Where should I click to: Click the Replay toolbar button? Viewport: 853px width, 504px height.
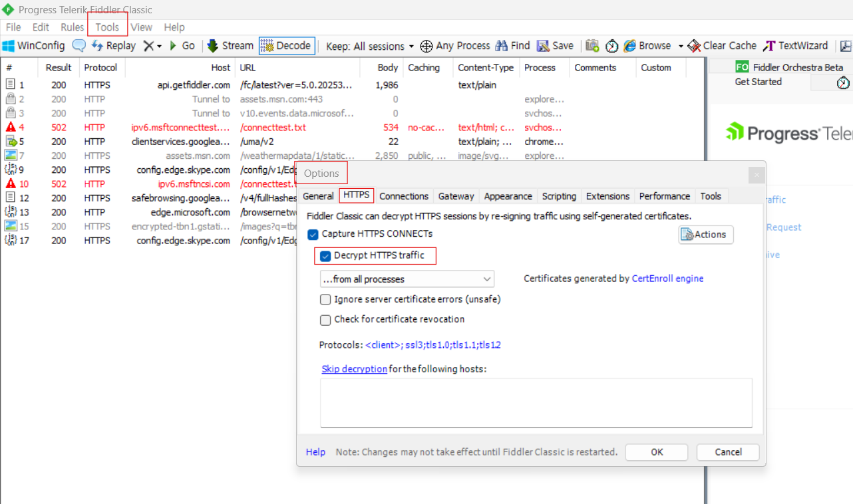coord(113,46)
